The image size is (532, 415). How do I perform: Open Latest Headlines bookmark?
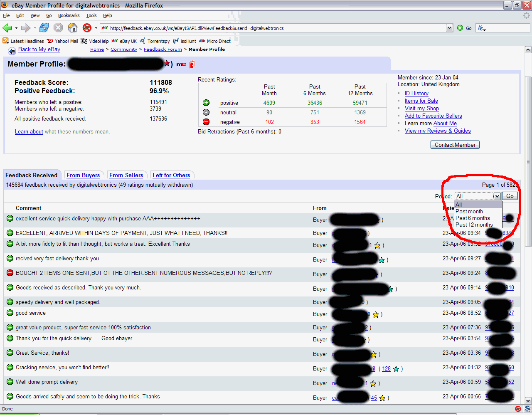(x=23, y=41)
